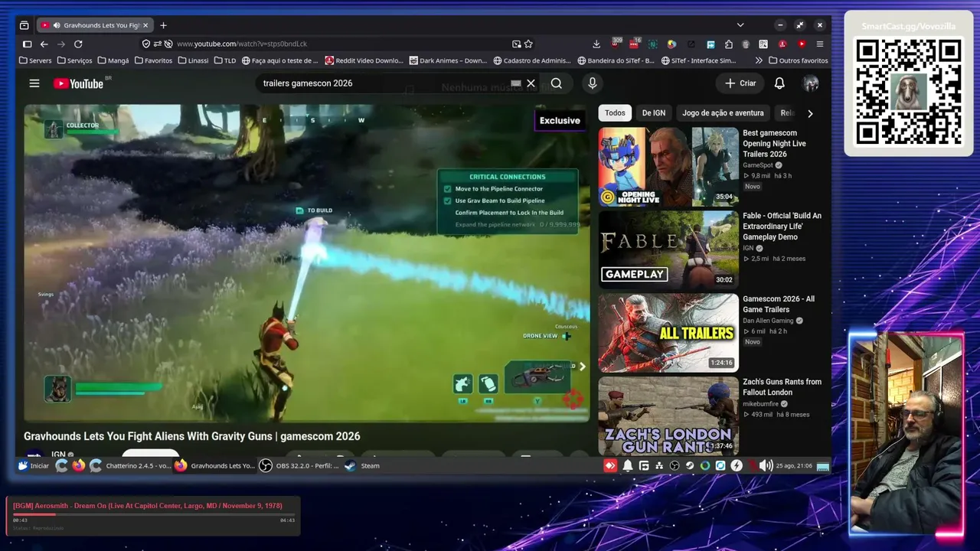
Task: Open the Favoritos bookmarks folder
Action: click(x=153, y=60)
